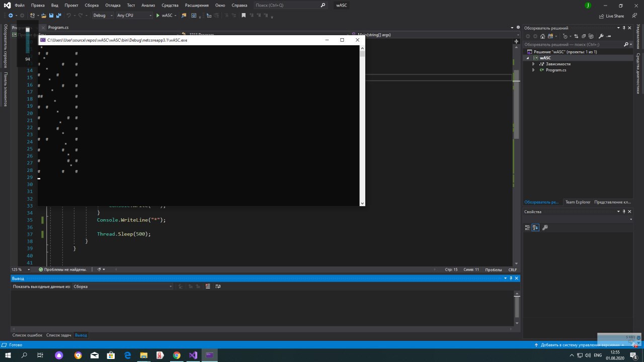Click the Поиск (Ctrl+Q) search box
The image size is (644, 362).
290,5
